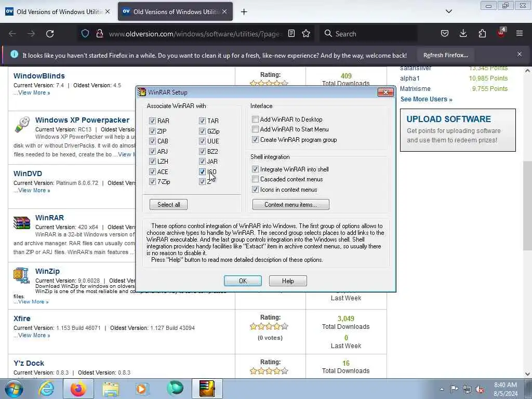This screenshot has width=532, height=399.
Task: Click the Action Center flag icon
Action: [454, 389]
